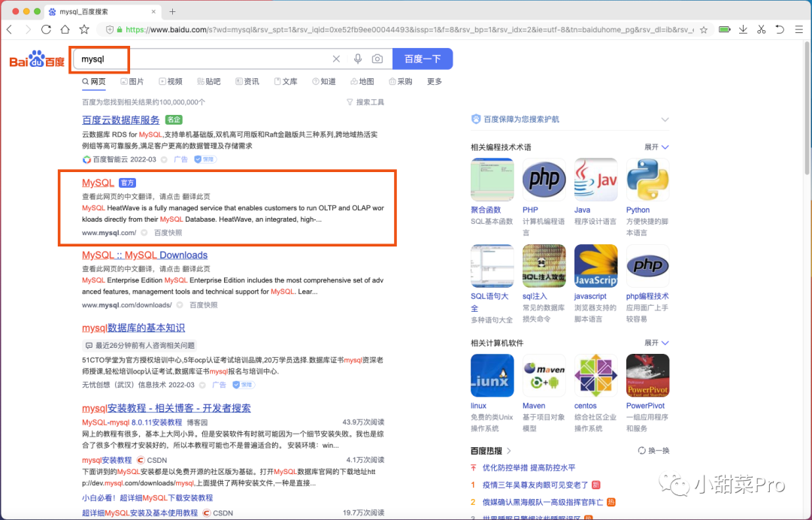The image size is (812, 520).
Task: Open 百度云数据库服务 result link
Action: point(120,119)
